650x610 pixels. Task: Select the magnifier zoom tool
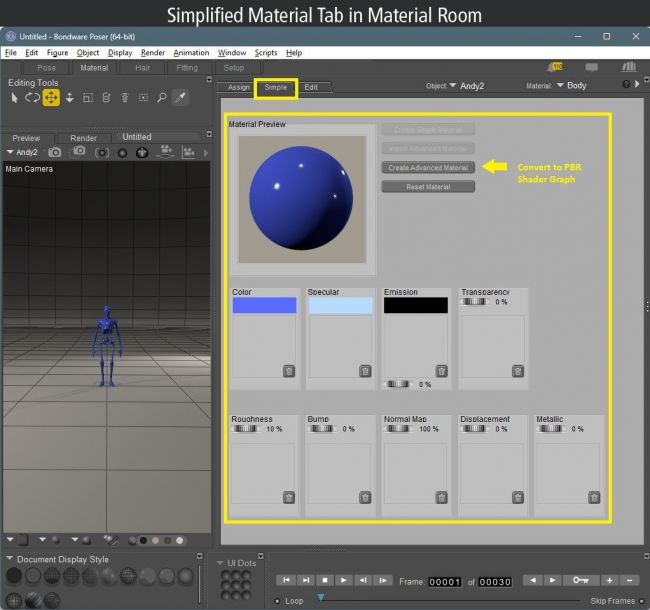point(161,98)
